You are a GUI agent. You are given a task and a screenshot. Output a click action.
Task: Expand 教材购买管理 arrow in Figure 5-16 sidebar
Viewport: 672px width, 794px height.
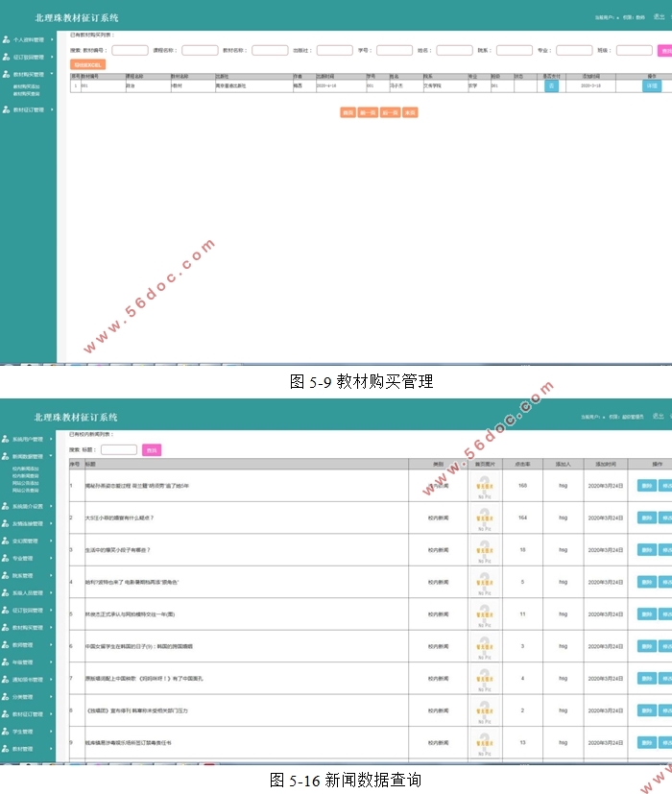tap(51, 627)
